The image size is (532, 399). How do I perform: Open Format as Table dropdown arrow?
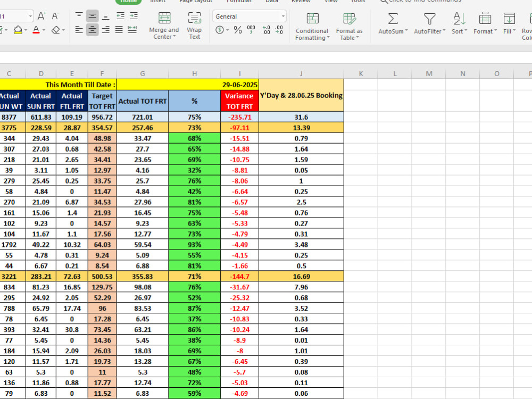[x=358, y=37]
